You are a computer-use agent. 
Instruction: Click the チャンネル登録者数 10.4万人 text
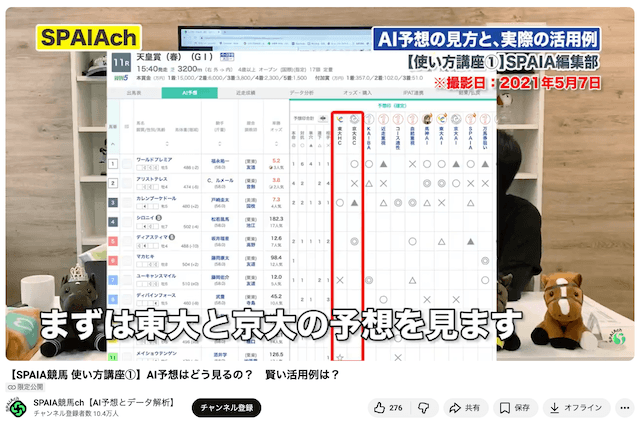[x=76, y=414]
